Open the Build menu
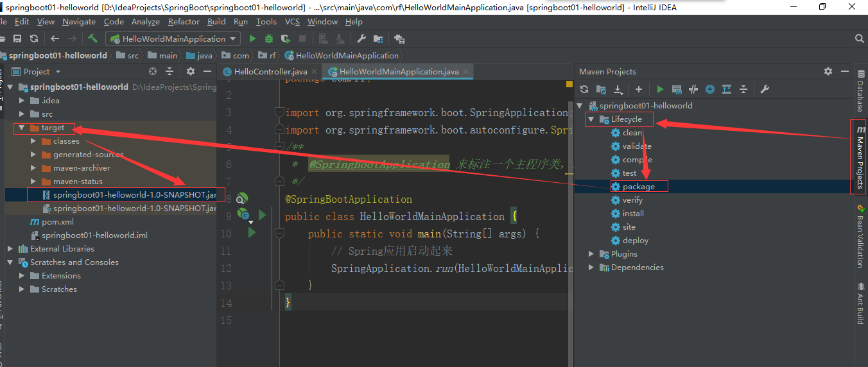Image resolution: width=868 pixels, height=367 pixels. (216, 21)
